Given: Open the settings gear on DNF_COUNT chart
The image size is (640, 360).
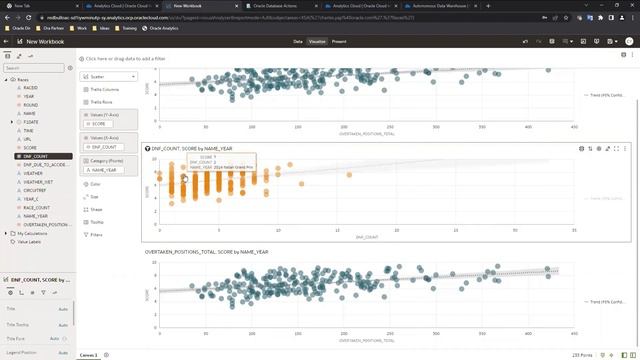Looking at the screenshot, I should pyautogui.click(x=581, y=149).
